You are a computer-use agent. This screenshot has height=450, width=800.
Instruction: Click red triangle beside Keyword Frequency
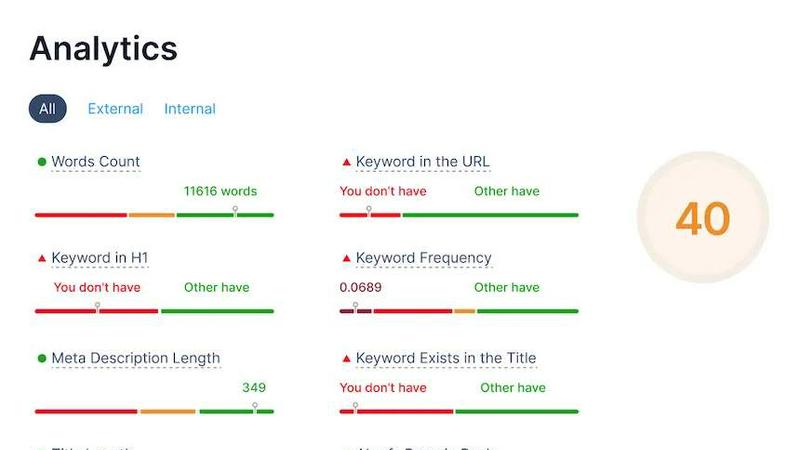pyautogui.click(x=347, y=258)
